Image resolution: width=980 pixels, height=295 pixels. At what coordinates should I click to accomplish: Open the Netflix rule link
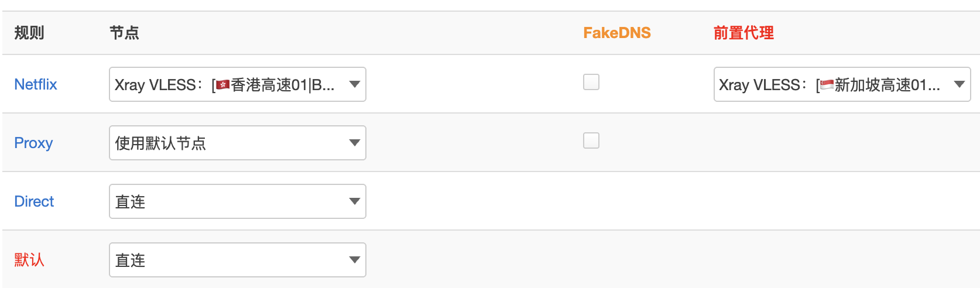tap(36, 84)
